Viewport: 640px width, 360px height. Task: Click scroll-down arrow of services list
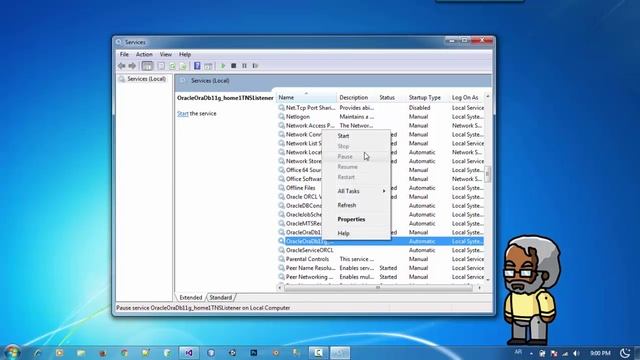click(487, 280)
